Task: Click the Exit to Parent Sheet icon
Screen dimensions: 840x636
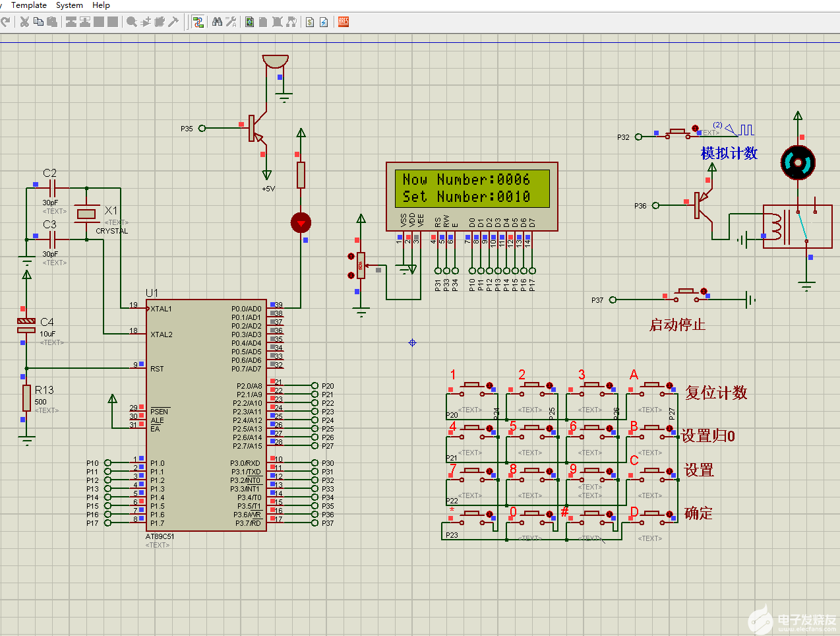Action: point(291,22)
